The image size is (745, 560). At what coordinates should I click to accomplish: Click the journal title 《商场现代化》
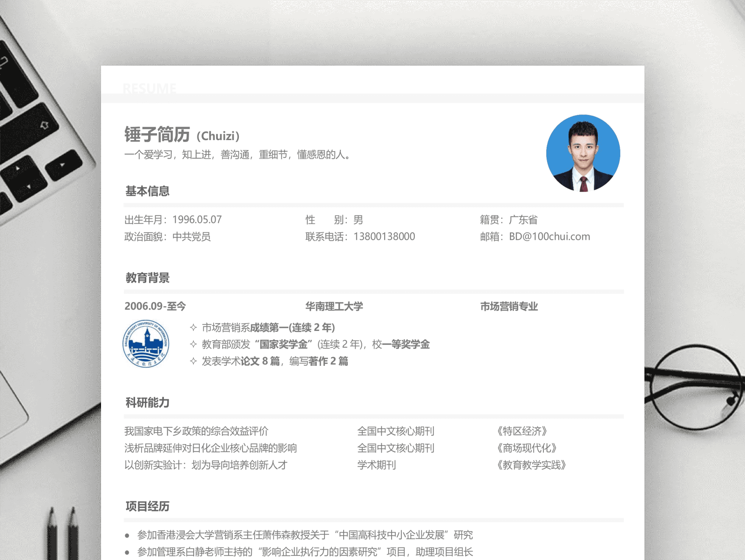[527, 448]
